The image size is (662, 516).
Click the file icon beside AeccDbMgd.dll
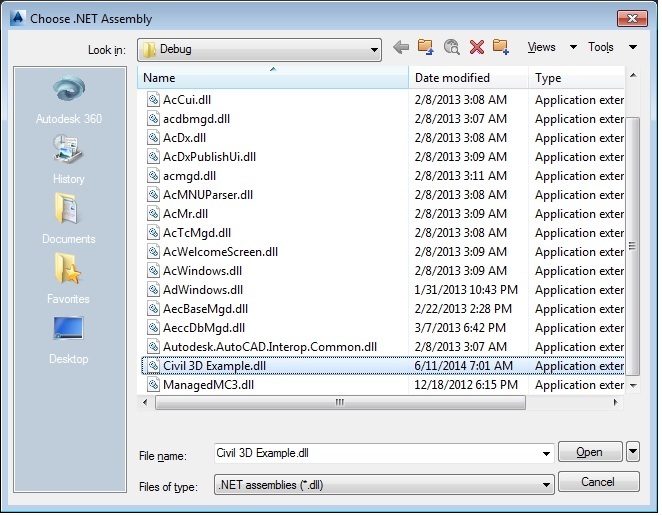(153, 328)
